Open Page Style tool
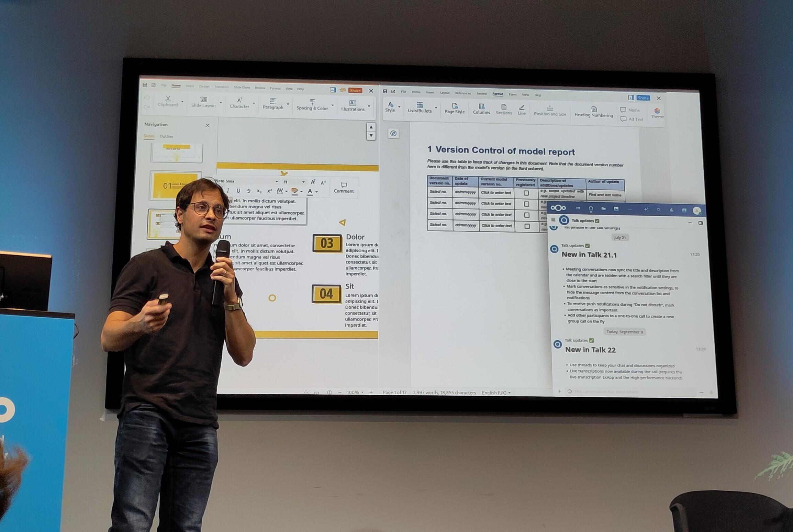The width and height of the screenshot is (793, 532). point(454,106)
